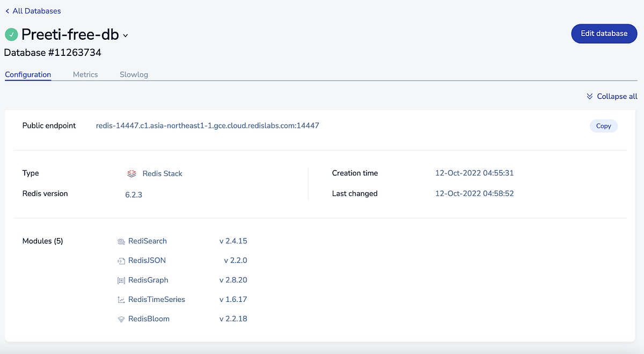This screenshot has width=644, height=354.
Task: Click the RediSearch module icon
Action: tap(121, 241)
